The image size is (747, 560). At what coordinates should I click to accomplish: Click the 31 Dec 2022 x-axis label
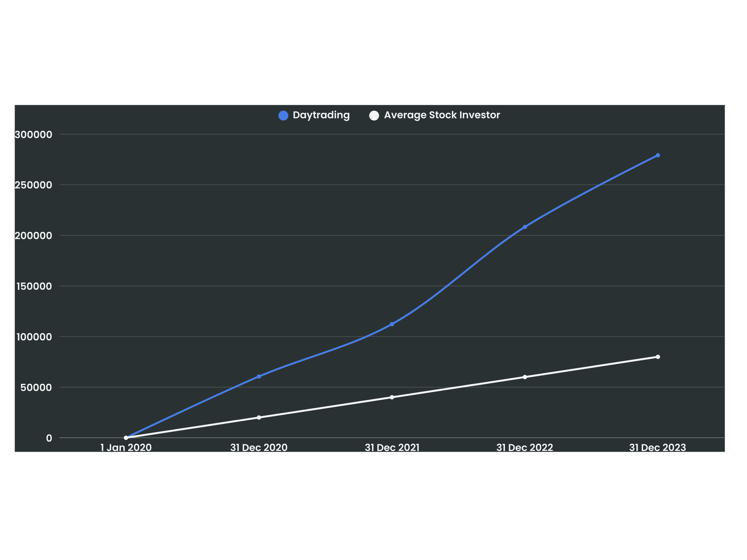(x=524, y=448)
